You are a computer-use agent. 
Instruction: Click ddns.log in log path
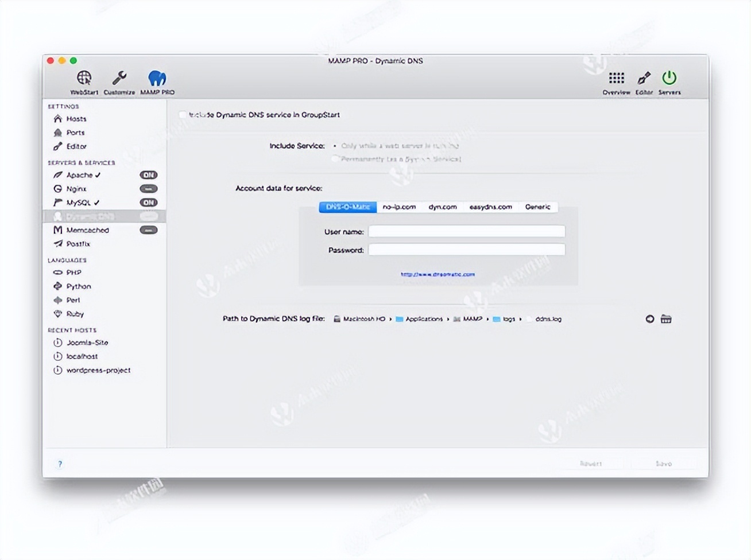click(x=544, y=319)
